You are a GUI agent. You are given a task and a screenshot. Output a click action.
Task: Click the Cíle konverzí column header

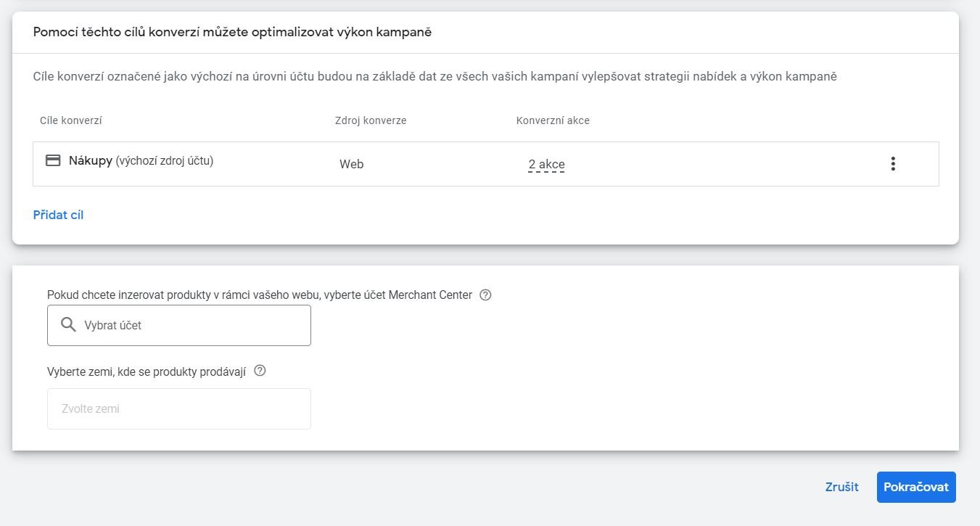(71, 120)
